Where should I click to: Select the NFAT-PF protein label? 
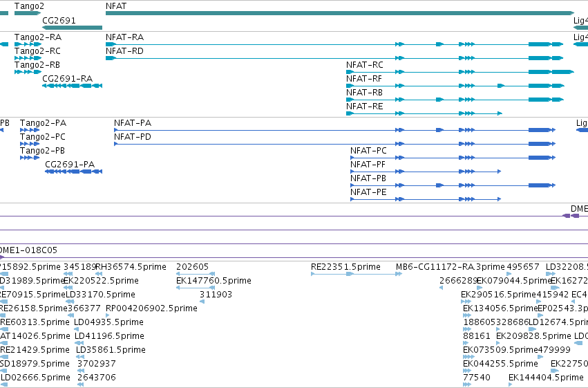pyautogui.click(x=368, y=165)
